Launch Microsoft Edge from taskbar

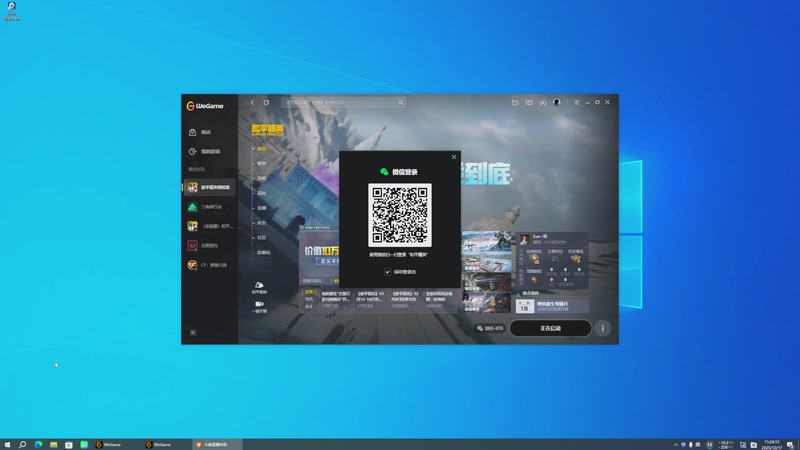click(38, 444)
